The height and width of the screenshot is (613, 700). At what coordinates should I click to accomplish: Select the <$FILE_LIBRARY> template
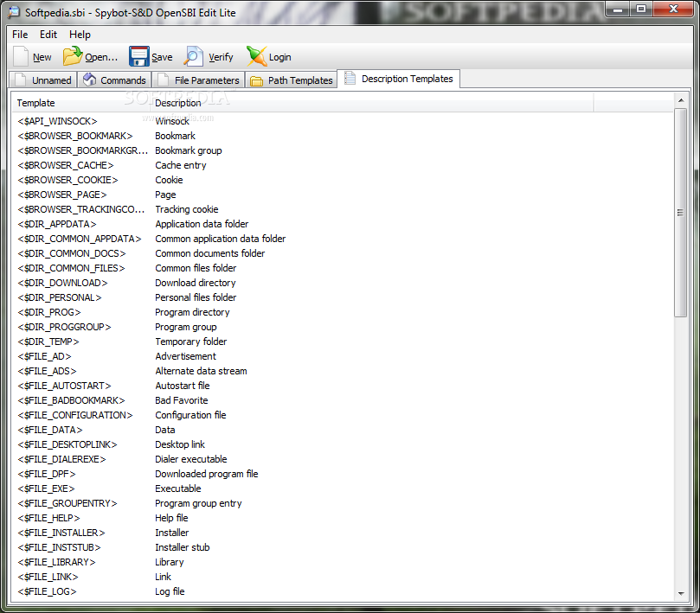(56, 562)
